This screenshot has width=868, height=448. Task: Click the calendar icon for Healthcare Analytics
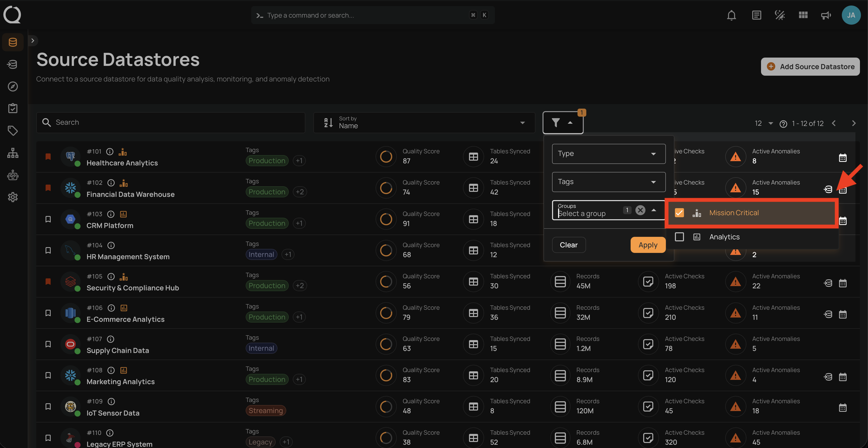pyautogui.click(x=842, y=158)
